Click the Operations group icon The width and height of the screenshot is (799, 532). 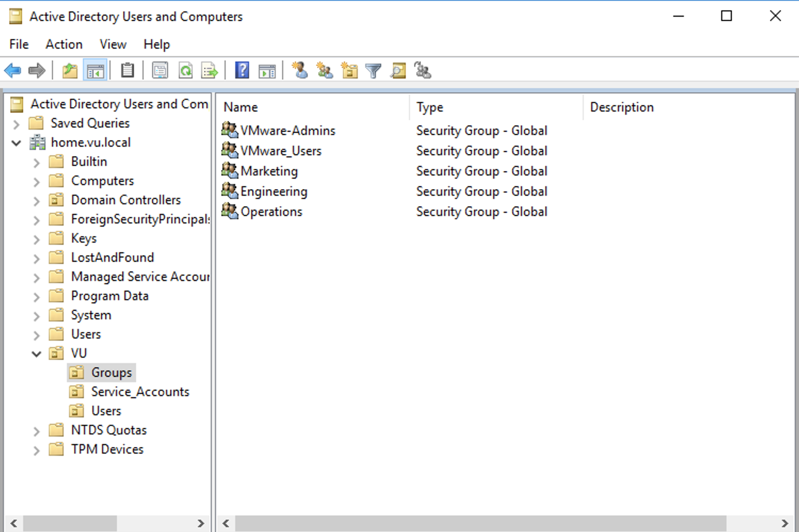pos(230,211)
